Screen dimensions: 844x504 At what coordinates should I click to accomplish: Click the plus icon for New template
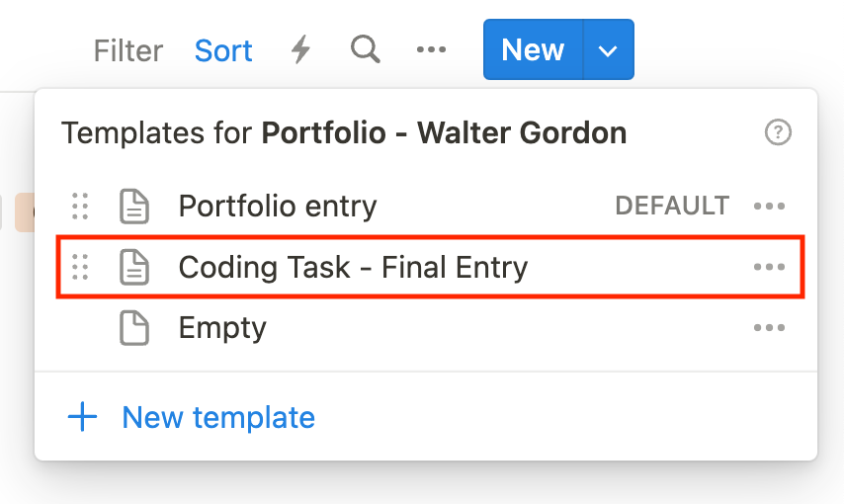(x=82, y=417)
